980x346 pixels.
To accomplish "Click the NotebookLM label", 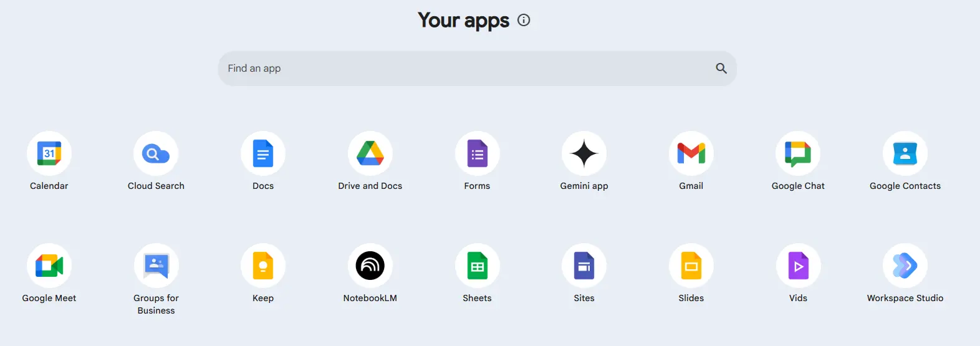I will 370,298.
